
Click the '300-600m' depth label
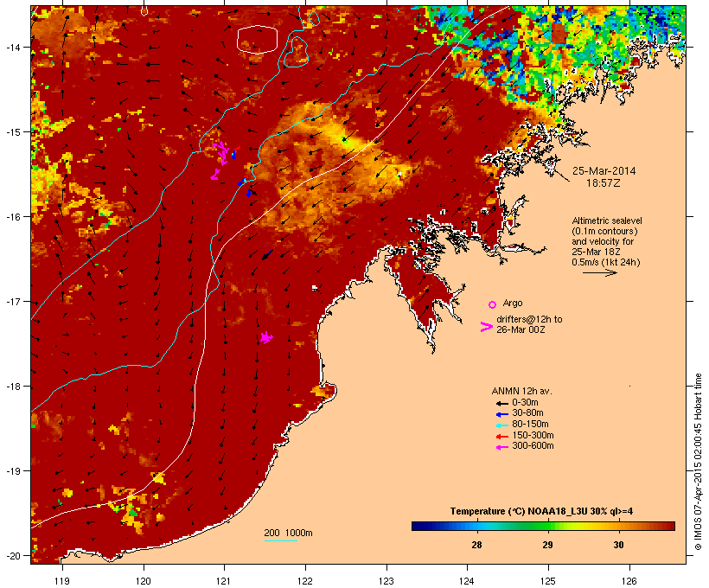pos(533,446)
